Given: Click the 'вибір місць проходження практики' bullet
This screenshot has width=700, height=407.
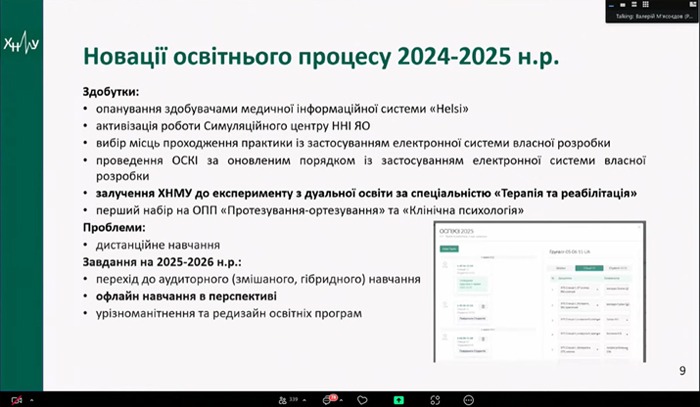Looking at the screenshot, I should pyautogui.click(x=353, y=143).
